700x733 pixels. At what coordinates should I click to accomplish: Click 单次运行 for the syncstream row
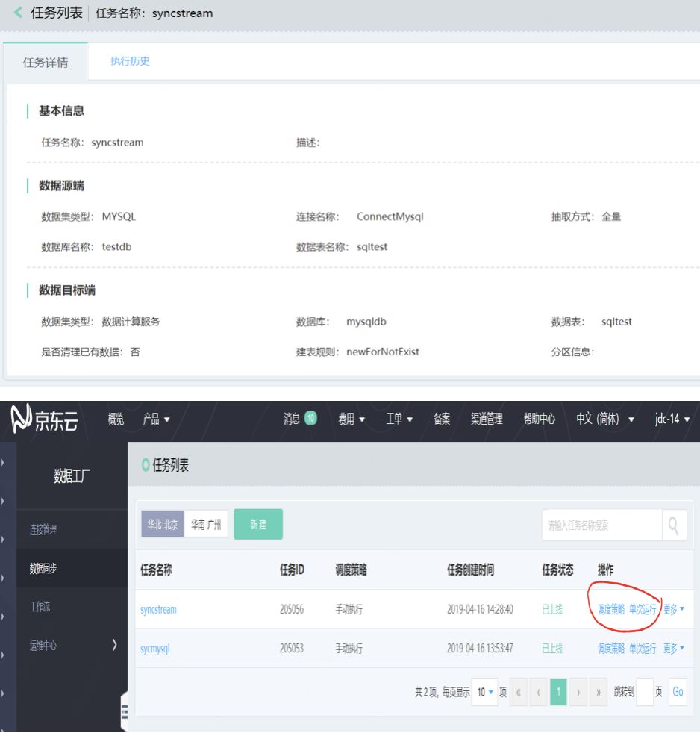(x=643, y=608)
